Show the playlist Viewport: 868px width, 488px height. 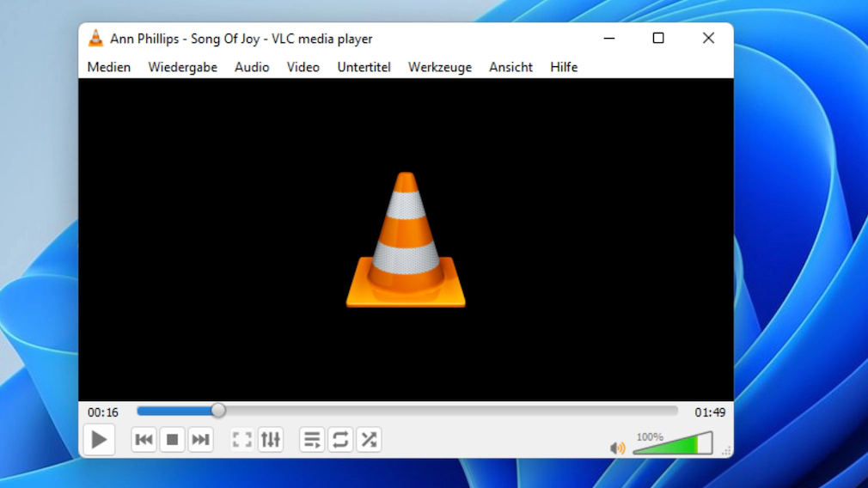pos(312,440)
